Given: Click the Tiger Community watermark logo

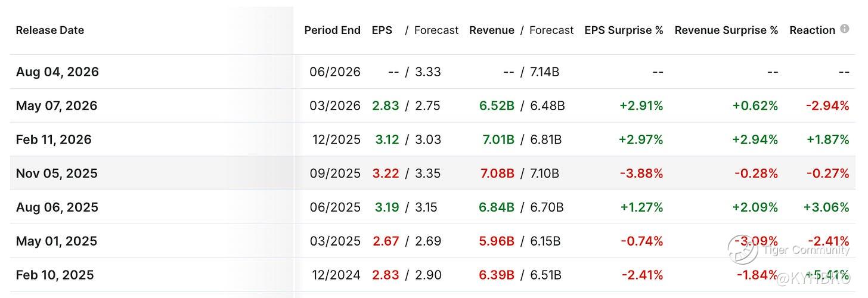Looking at the screenshot, I should [x=742, y=249].
